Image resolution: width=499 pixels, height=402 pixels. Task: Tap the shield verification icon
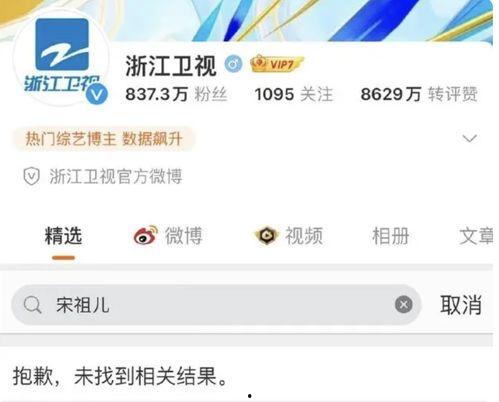point(32,176)
